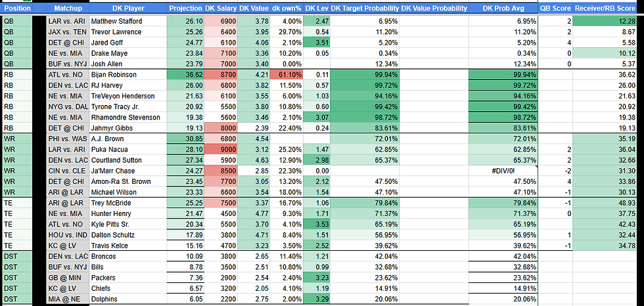The height and width of the screenshot is (306, 644).
Task: Select Trey McBride's 48.93 Receiver/RB score
Action: (x=607, y=203)
